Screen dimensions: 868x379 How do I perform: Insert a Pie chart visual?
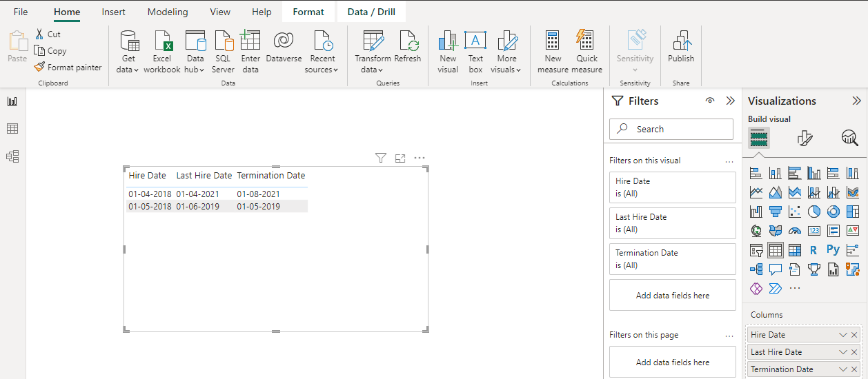point(813,212)
